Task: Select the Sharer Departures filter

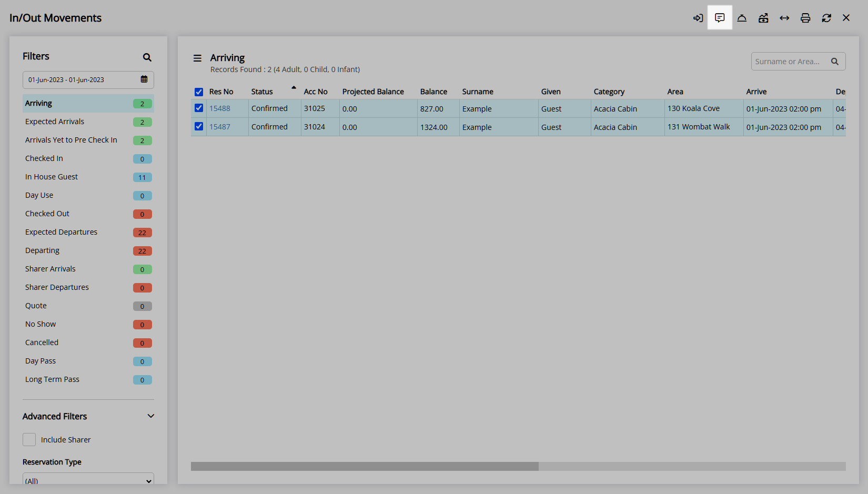Action: pyautogui.click(x=88, y=287)
